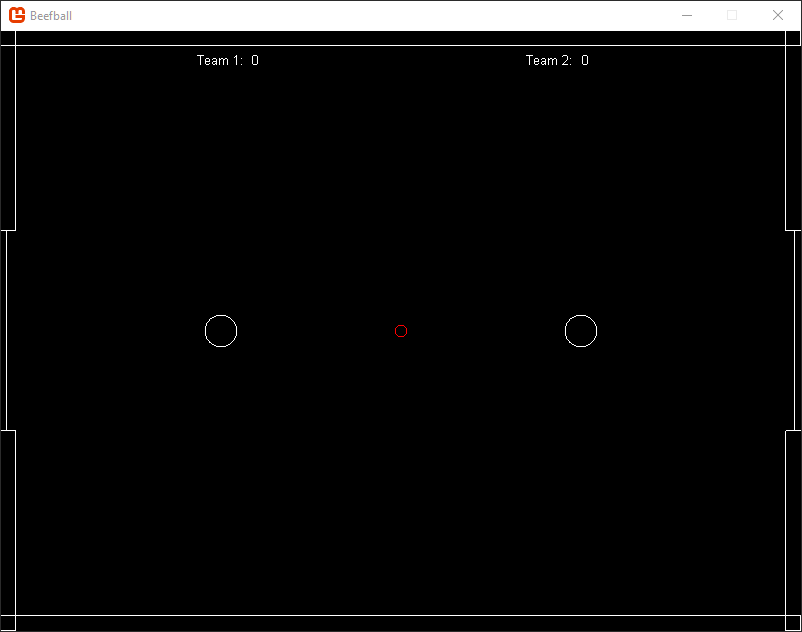Image resolution: width=802 pixels, height=632 pixels.
Task: Click the "Team 2:" score label
Action: pos(548,60)
